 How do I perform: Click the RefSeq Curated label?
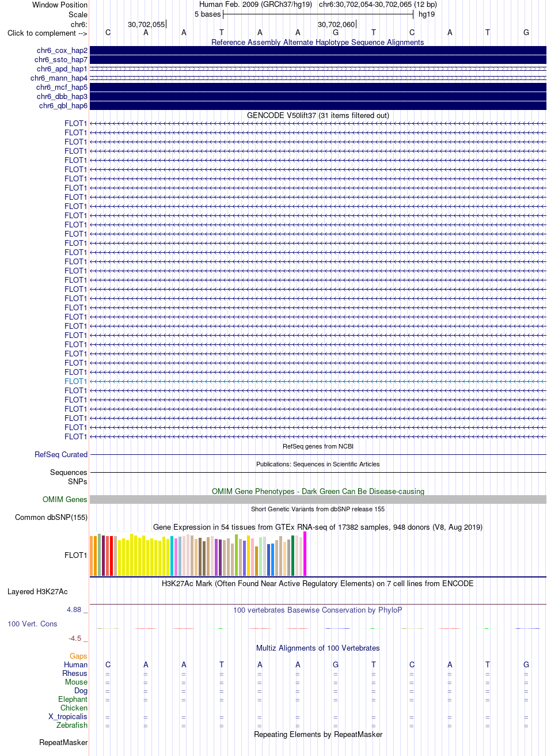61,455
